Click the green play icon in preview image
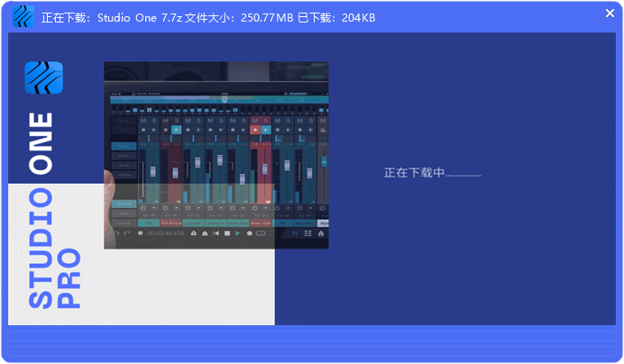The height and width of the screenshot is (364, 624). (237, 233)
